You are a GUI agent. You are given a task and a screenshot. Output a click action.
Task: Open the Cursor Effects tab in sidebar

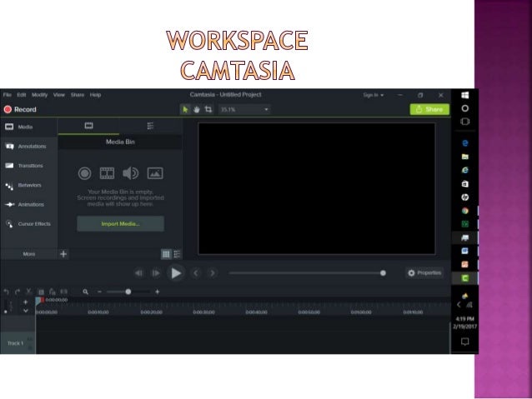[x=29, y=224]
